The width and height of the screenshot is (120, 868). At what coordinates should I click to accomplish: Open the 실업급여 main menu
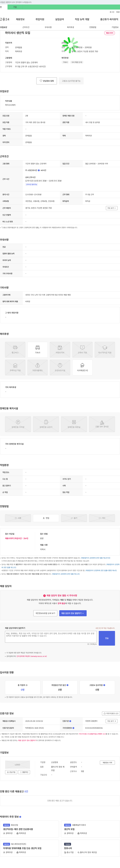pyautogui.click(x=59, y=19)
